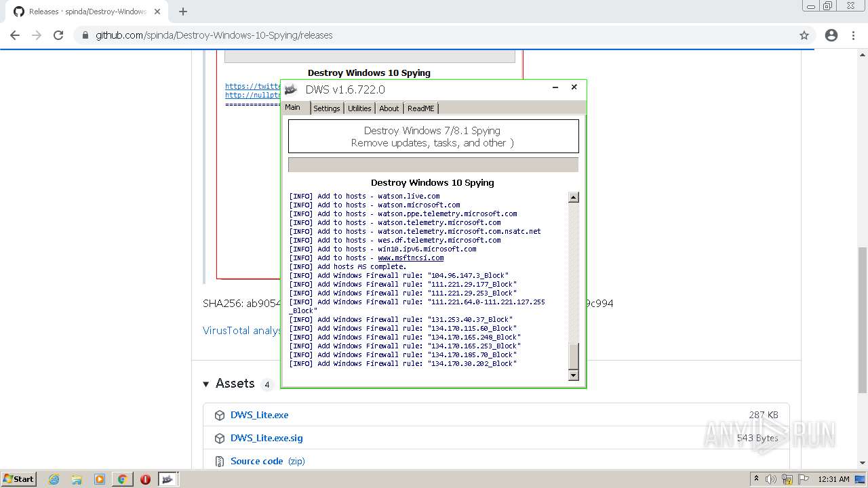This screenshot has height=488, width=868.
Task: Download DWS_Lite.exe.sig asset
Action: pyautogui.click(x=267, y=439)
